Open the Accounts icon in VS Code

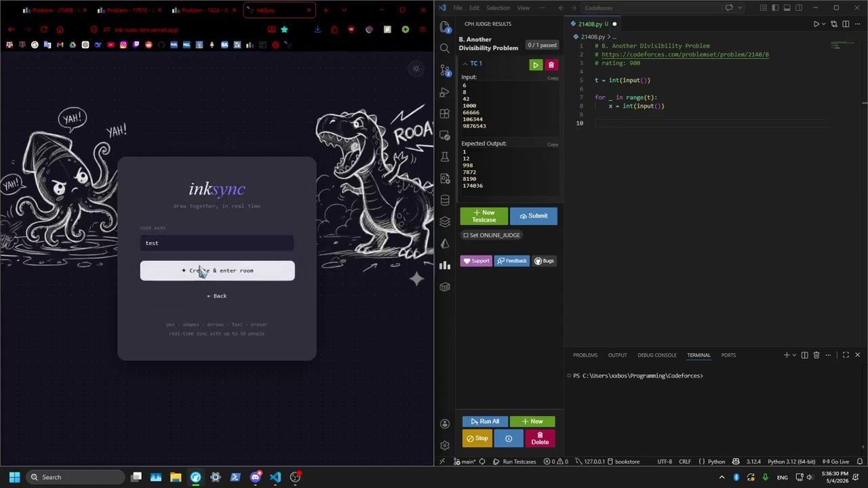coord(445,424)
